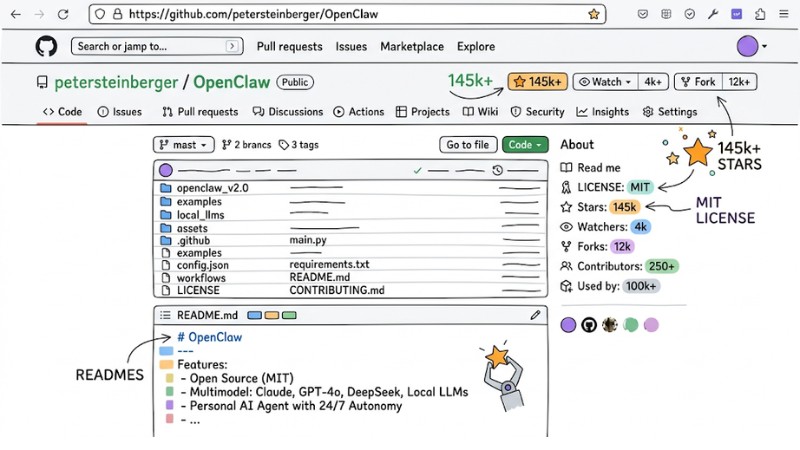The image size is (800, 450).
Task: Switch to the Issues repository tab
Action: click(x=119, y=112)
